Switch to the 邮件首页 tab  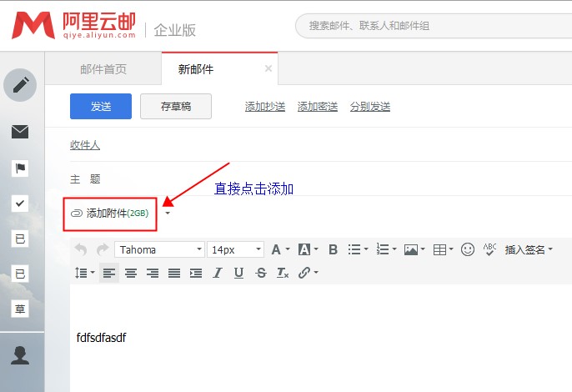tap(103, 69)
